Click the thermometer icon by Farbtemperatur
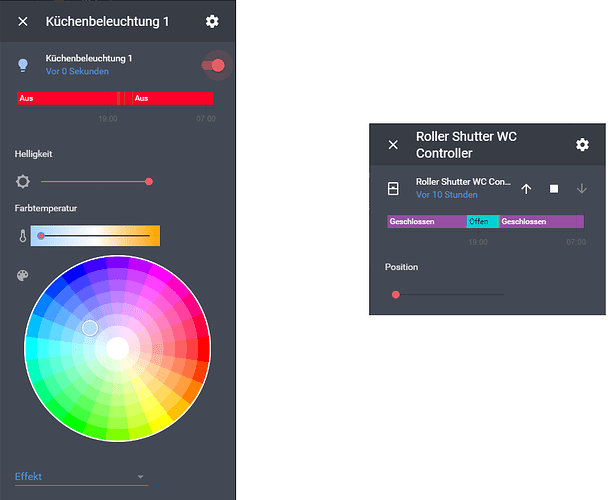609x500 pixels. coord(23,236)
